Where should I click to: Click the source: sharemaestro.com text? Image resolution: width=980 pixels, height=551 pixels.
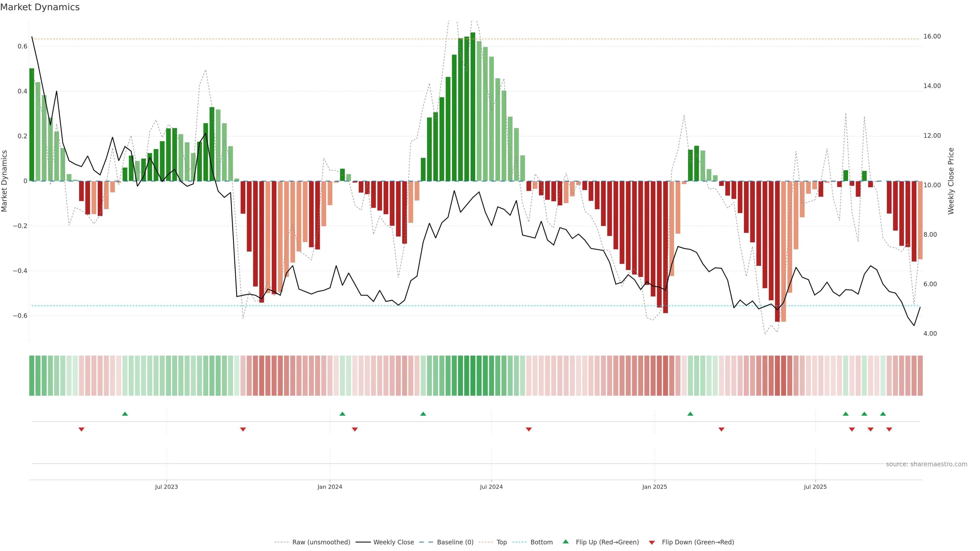(x=926, y=464)
